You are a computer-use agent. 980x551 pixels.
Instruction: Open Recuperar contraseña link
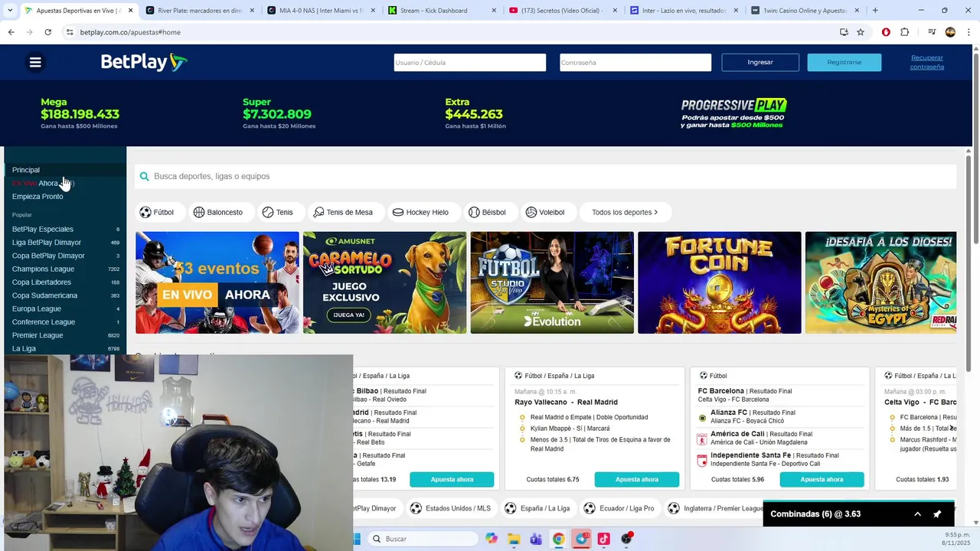point(927,63)
